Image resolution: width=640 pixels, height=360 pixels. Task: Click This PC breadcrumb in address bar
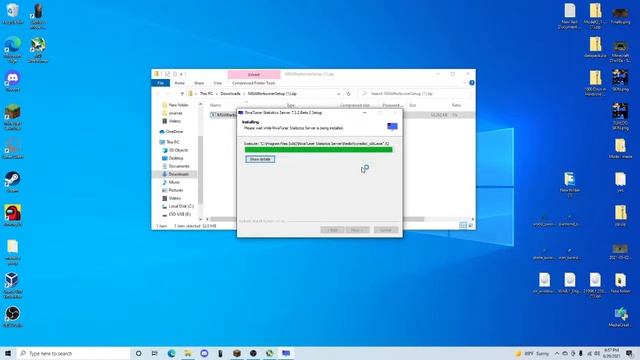206,94
